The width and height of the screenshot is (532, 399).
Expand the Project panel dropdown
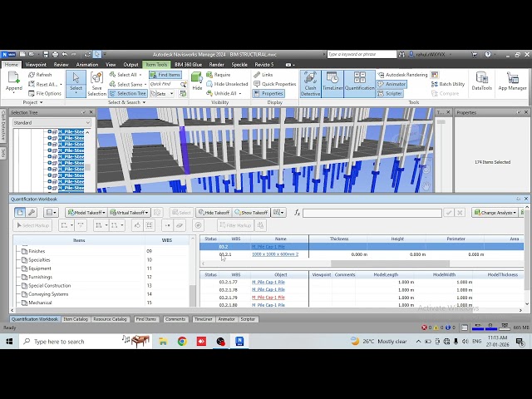(42, 102)
